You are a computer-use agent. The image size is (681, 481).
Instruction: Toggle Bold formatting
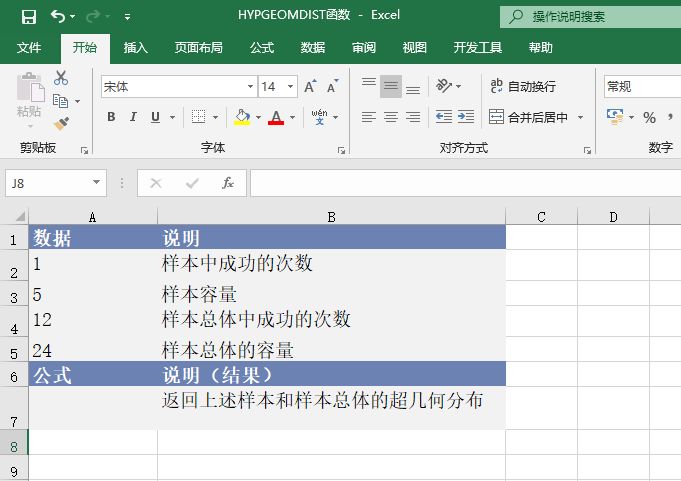(111, 117)
